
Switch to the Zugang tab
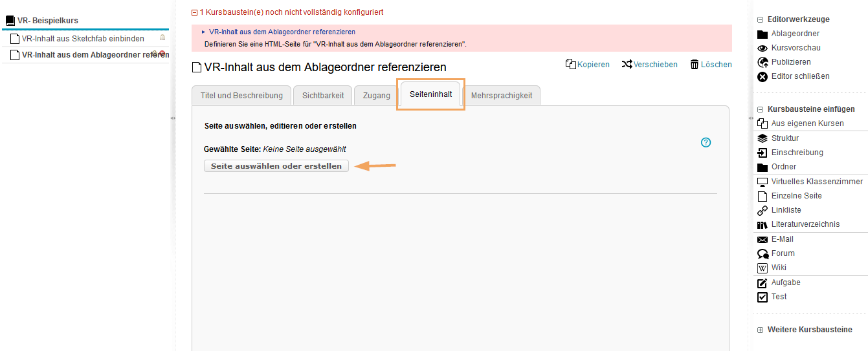click(x=377, y=95)
